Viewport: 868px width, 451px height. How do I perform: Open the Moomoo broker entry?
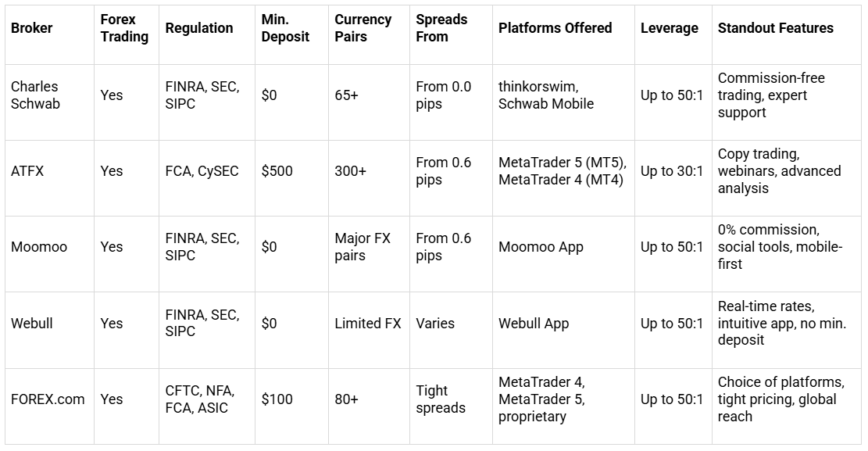(39, 247)
